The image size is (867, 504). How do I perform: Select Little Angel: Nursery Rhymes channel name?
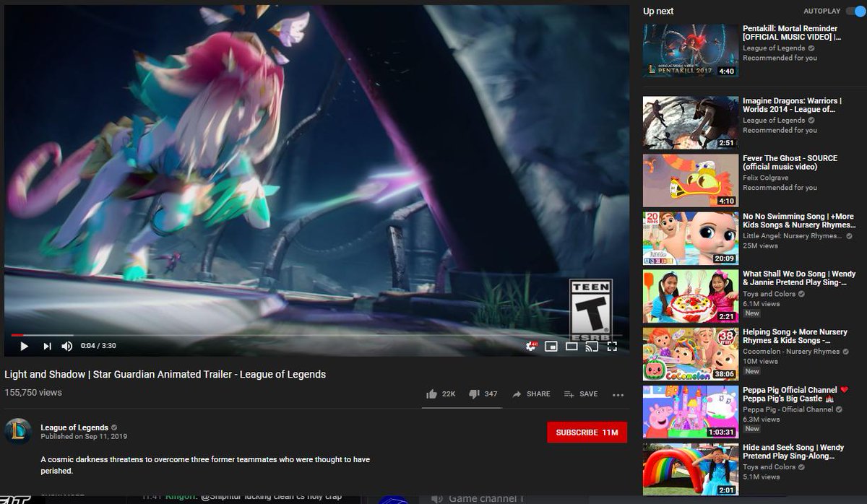pos(793,235)
